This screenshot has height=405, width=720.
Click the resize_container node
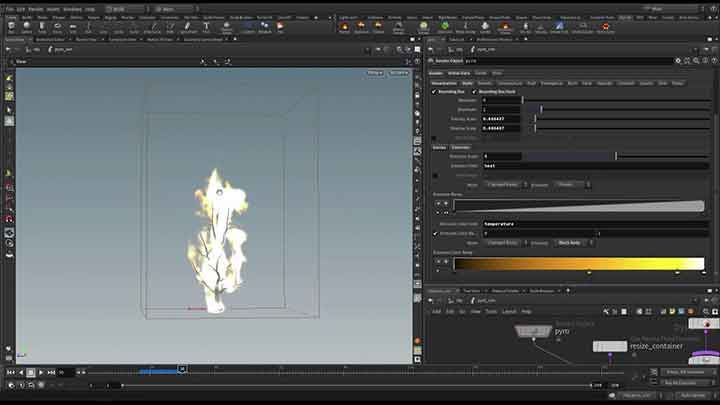click(x=609, y=346)
